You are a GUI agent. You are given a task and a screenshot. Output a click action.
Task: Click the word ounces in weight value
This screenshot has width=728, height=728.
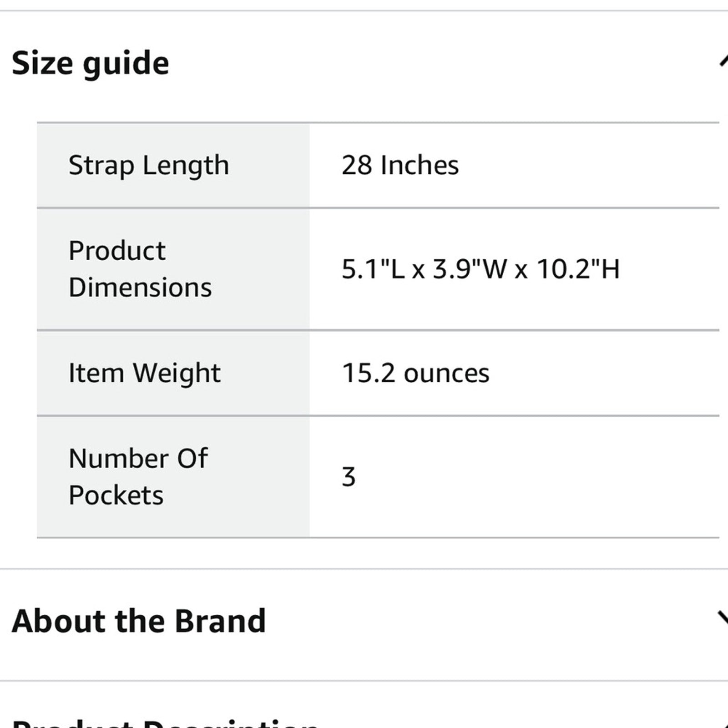click(x=446, y=373)
